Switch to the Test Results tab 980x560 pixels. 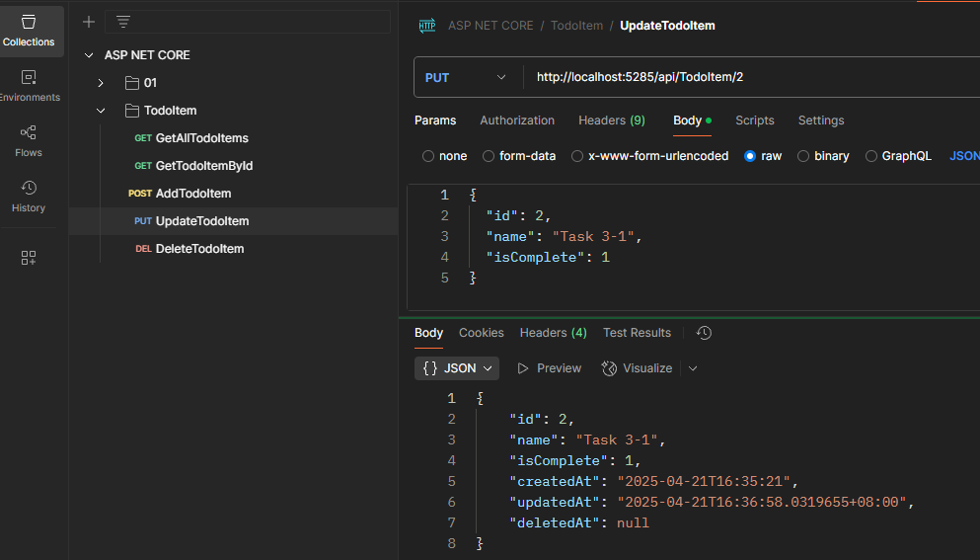click(x=637, y=333)
